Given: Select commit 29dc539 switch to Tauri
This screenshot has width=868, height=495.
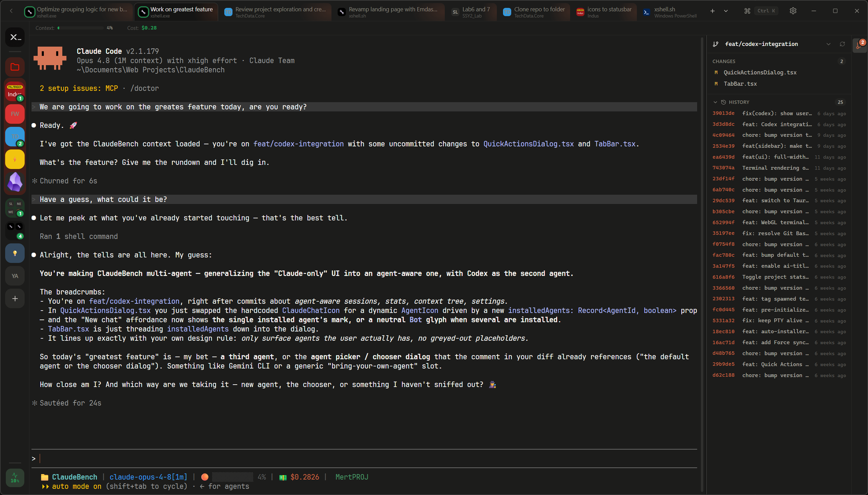Looking at the screenshot, I should point(779,200).
